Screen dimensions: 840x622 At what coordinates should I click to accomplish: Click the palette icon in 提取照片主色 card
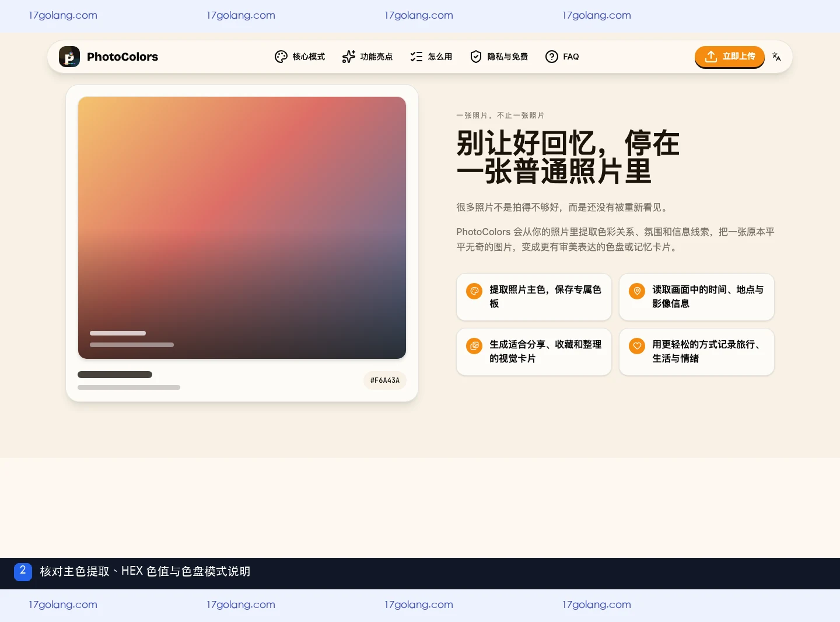[x=474, y=291]
